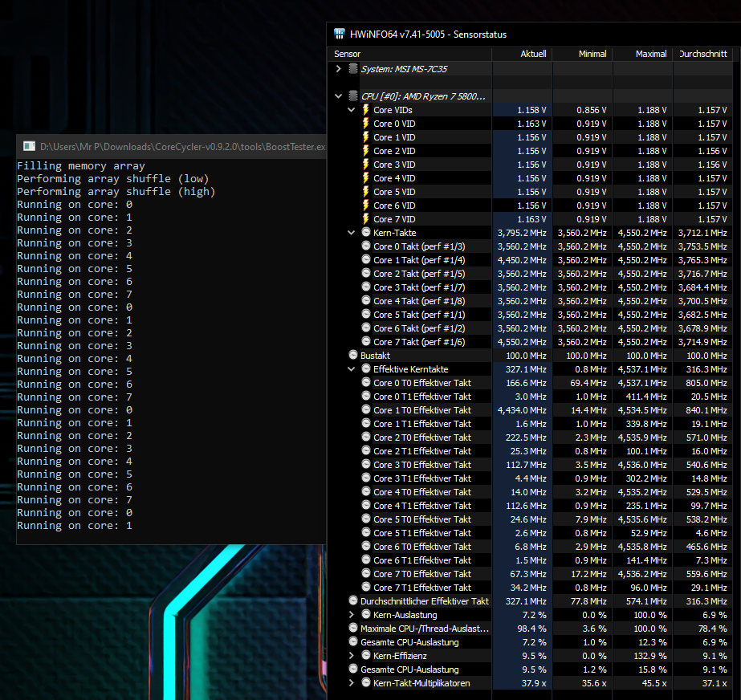Image resolution: width=741 pixels, height=700 pixels.
Task: Click the icon for Core 7 T1 Effektiver Takt
Action: click(x=366, y=587)
